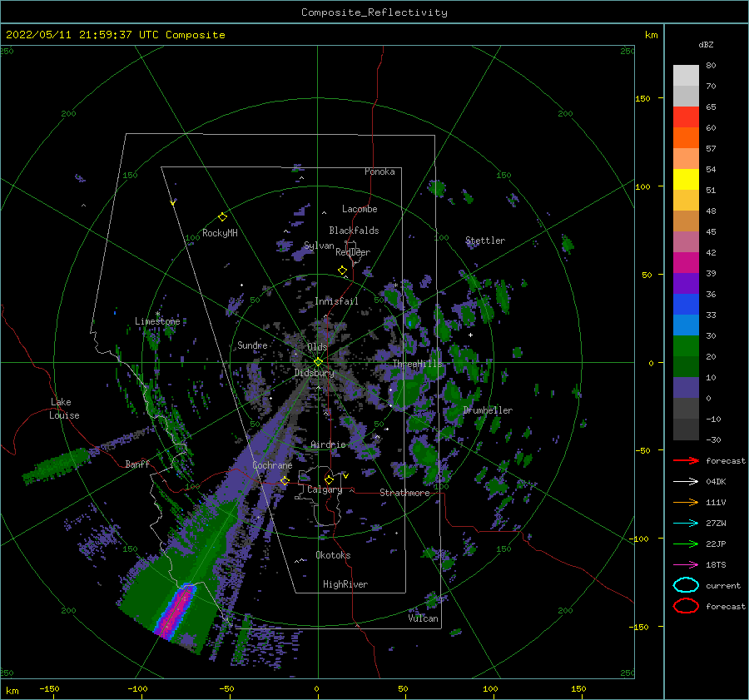Click the Stettler city label
749x700 pixels.
(x=485, y=241)
